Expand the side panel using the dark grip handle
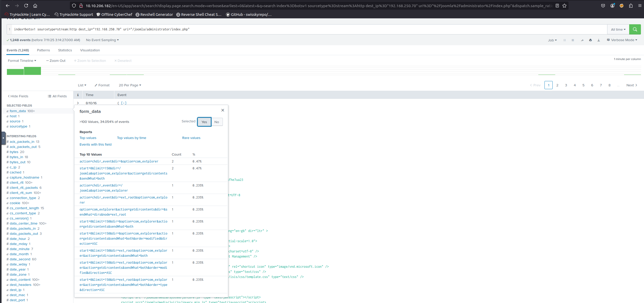The height and width of the screenshot is (303, 644). tap(3, 138)
